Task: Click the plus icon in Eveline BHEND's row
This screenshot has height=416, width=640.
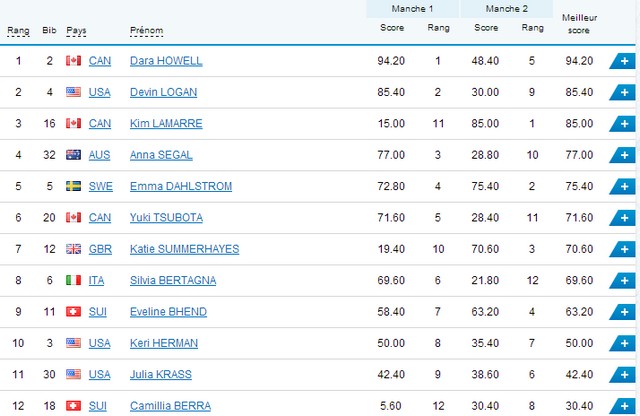Action: (x=623, y=312)
